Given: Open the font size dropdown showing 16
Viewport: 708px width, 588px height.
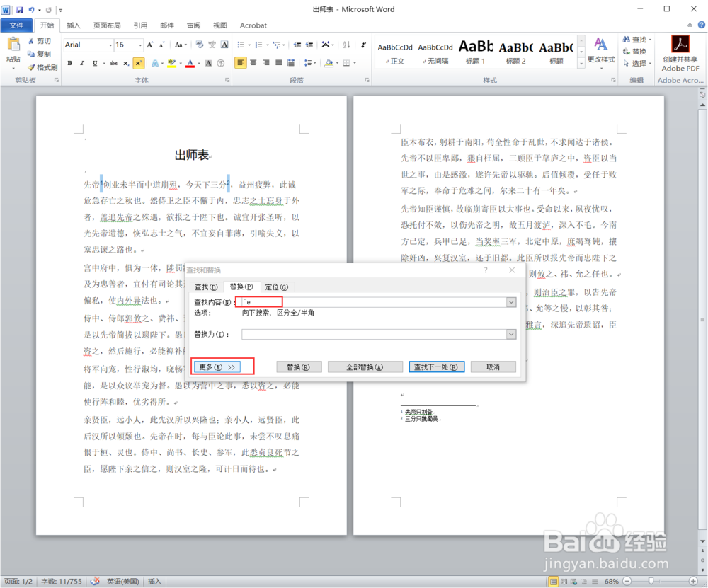Looking at the screenshot, I should (x=140, y=45).
